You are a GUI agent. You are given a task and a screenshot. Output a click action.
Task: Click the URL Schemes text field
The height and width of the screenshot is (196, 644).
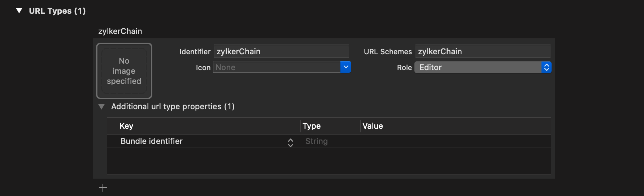click(483, 51)
